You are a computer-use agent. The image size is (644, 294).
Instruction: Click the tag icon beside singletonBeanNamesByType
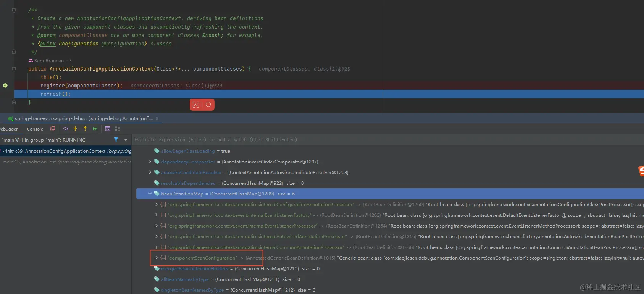pos(157,290)
